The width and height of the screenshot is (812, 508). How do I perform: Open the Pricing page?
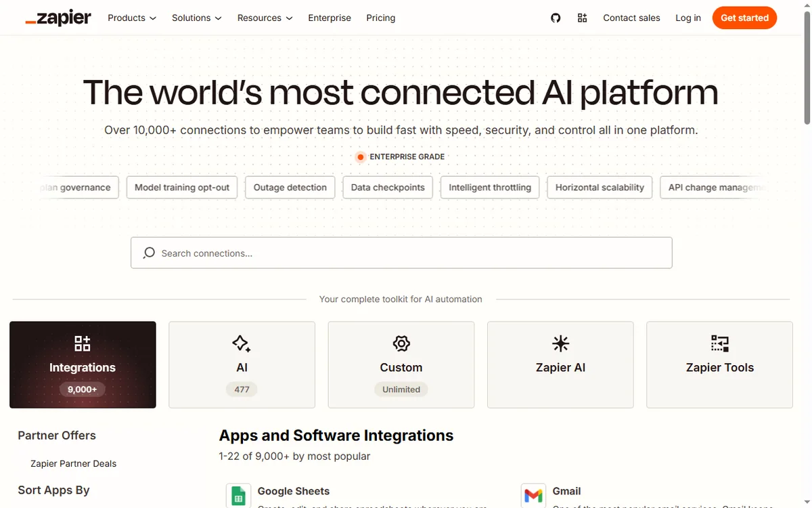381,18
